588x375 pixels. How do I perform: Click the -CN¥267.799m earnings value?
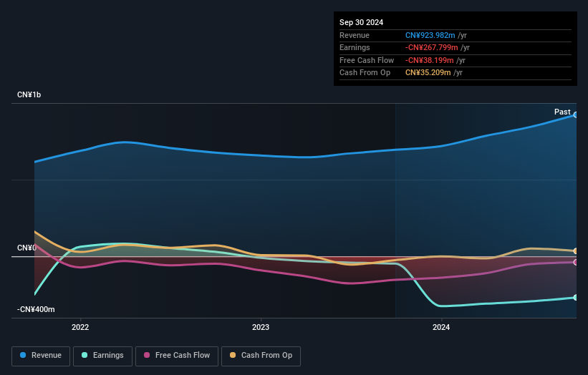click(x=431, y=47)
